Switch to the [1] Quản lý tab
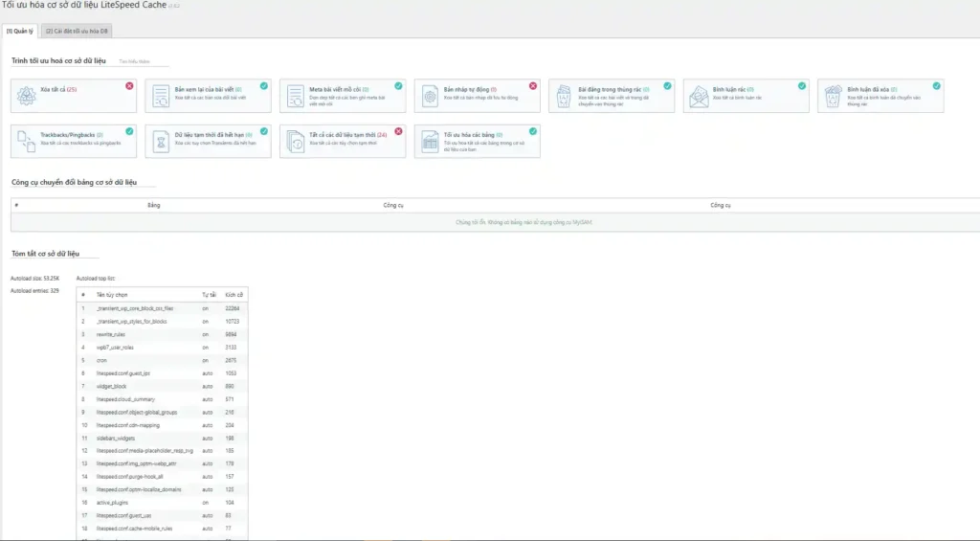 pyautogui.click(x=20, y=31)
